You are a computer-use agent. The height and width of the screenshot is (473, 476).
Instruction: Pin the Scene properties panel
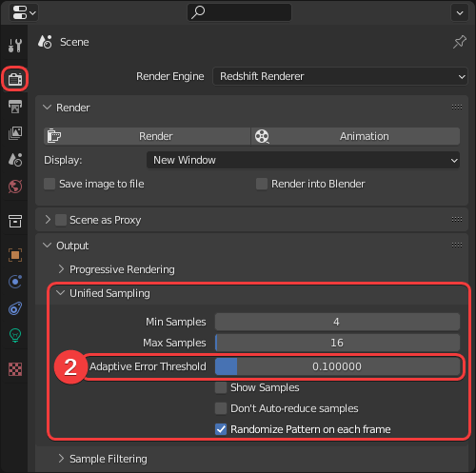click(459, 42)
